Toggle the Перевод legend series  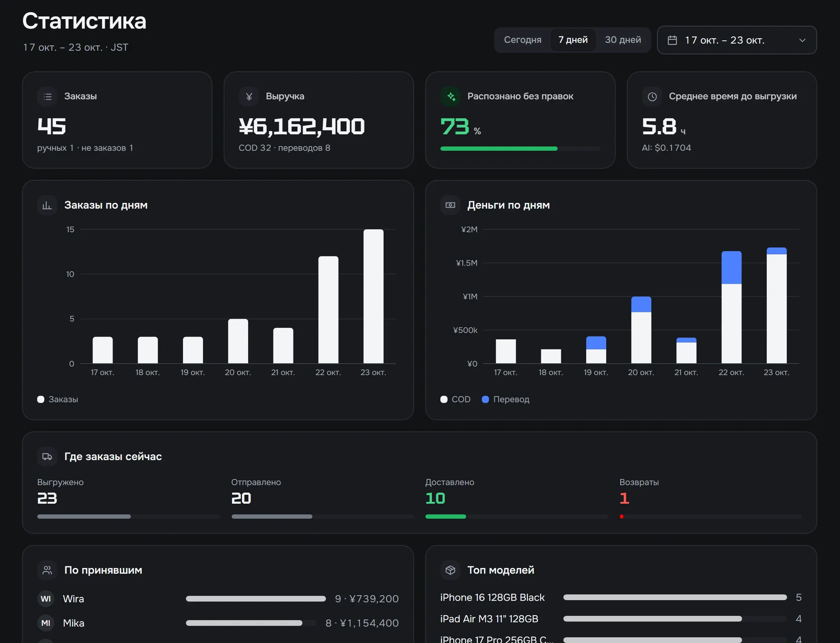click(x=506, y=399)
